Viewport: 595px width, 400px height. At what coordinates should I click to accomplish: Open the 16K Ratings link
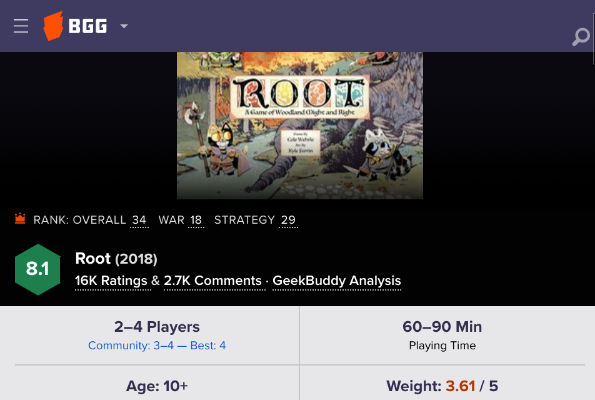coord(111,281)
